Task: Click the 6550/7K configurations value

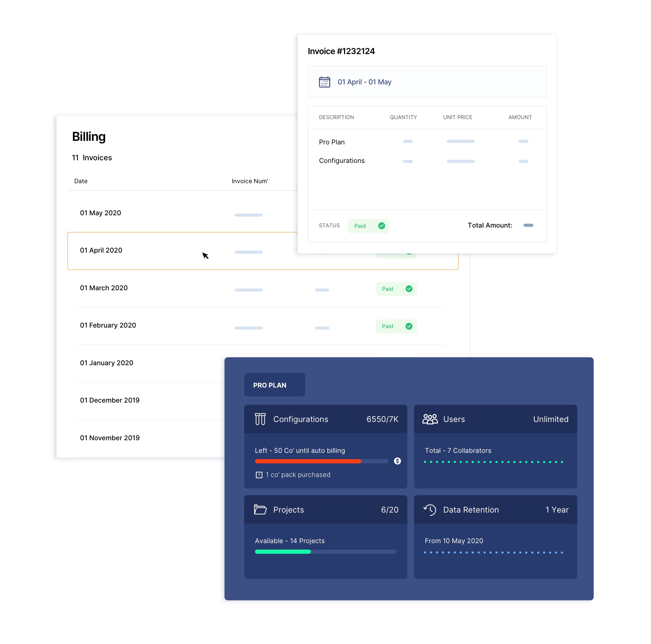Action: click(383, 419)
